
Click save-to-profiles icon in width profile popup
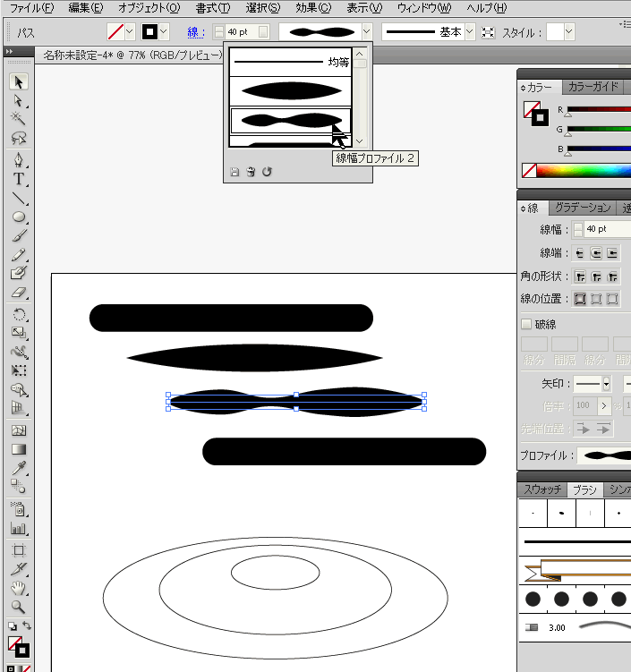234,172
